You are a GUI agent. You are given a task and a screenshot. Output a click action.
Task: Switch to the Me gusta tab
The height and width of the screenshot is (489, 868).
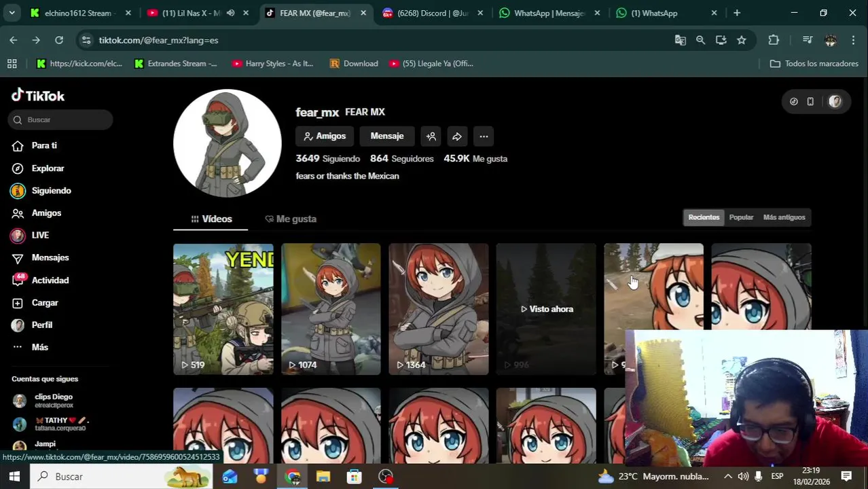(290, 219)
